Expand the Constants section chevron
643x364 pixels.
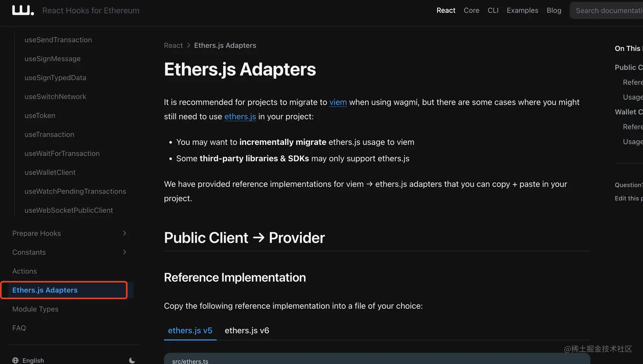[x=124, y=252]
